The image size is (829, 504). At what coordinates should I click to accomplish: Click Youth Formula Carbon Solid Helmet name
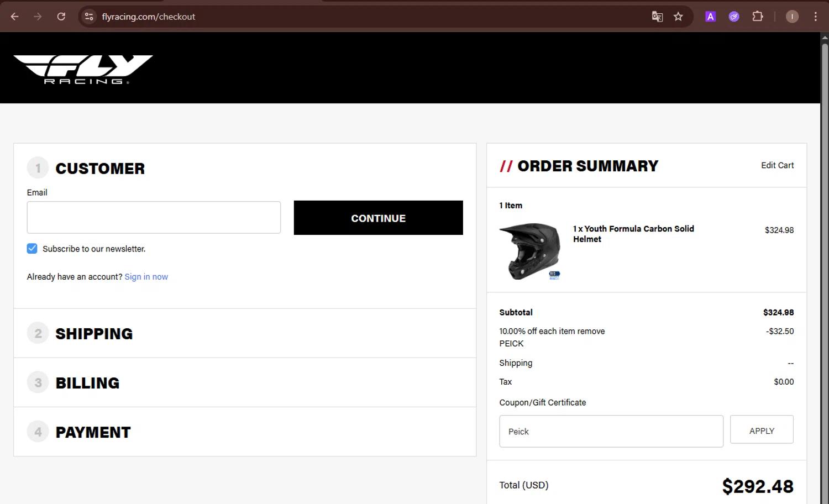(633, 234)
